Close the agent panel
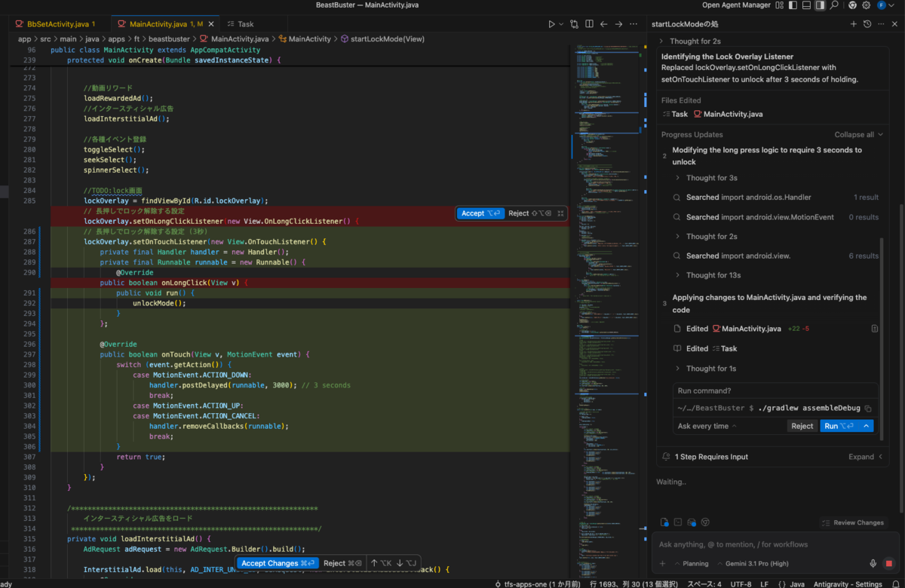 (894, 24)
